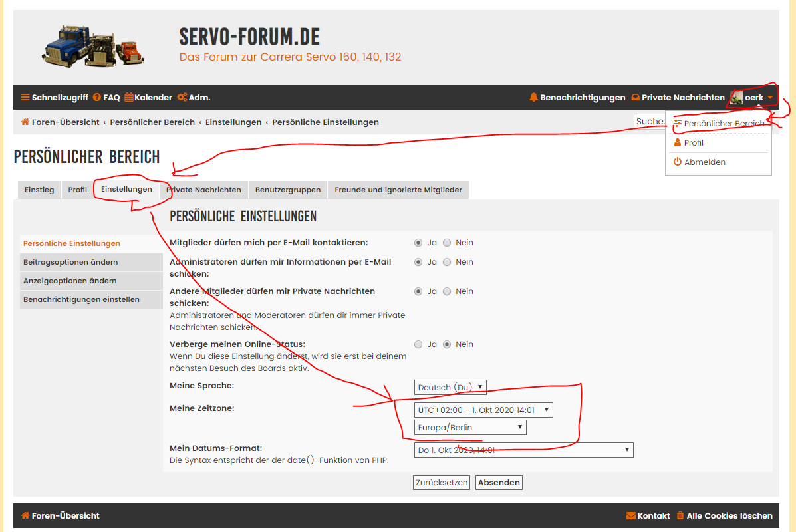Switch to the Profil tab
796x532 pixels.
(77, 190)
